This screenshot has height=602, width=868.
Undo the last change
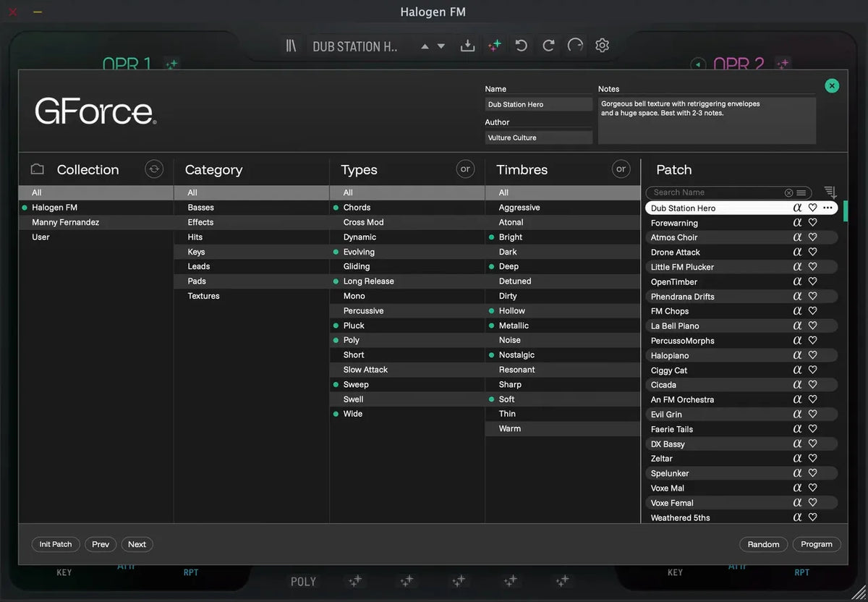pyautogui.click(x=521, y=46)
